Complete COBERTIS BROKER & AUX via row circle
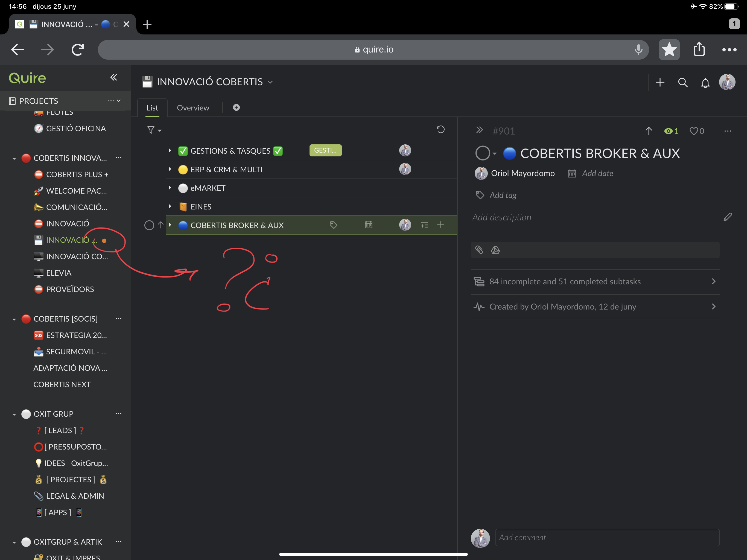This screenshot has height=560, width=747. pyautogui.click(x=149, y=225)
